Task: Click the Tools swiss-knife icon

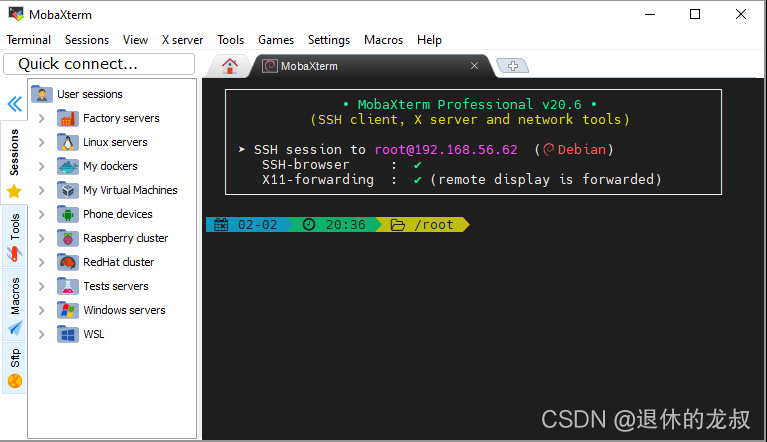Action: (14, 254)
